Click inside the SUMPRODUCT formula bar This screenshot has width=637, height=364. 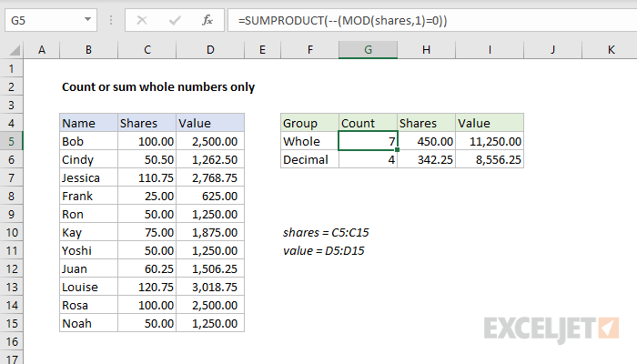(432, 20)
